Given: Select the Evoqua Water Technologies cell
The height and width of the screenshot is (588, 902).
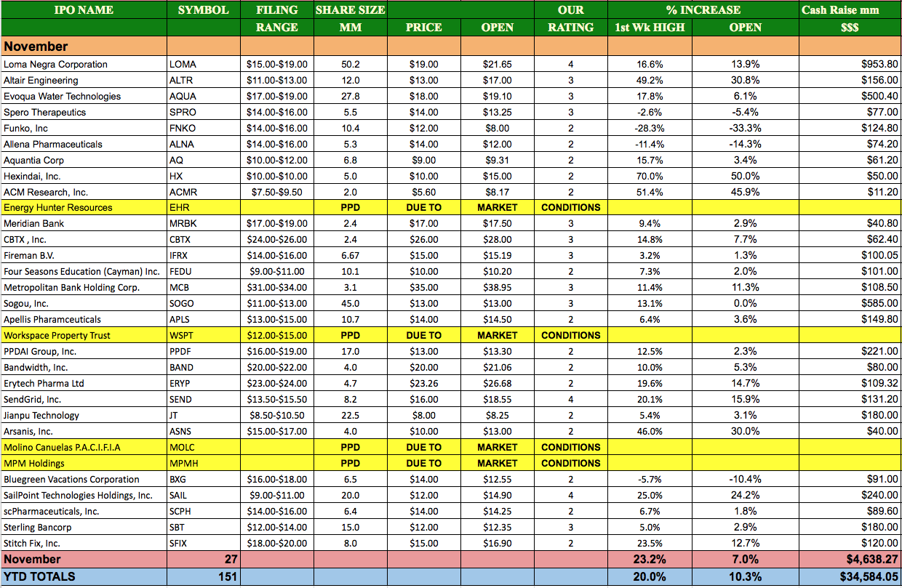Looking at the screenshot, I should (x=84, y=96).
